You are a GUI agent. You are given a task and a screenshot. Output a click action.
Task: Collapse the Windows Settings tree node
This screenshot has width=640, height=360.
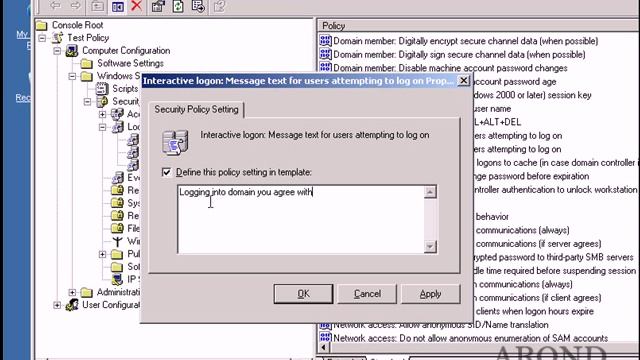pyautogui.click(x=72, y=76)
